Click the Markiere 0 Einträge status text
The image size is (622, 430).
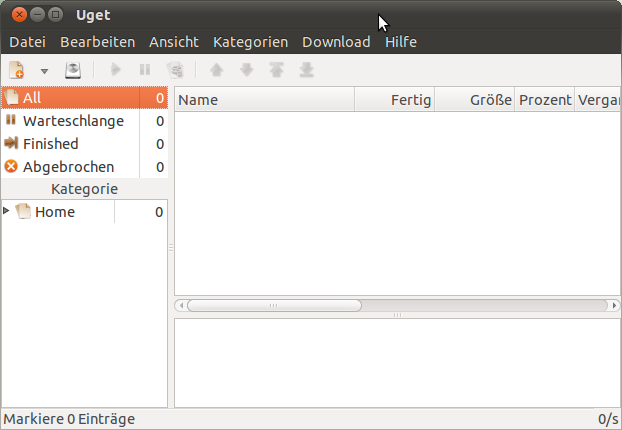coord(69,419)
